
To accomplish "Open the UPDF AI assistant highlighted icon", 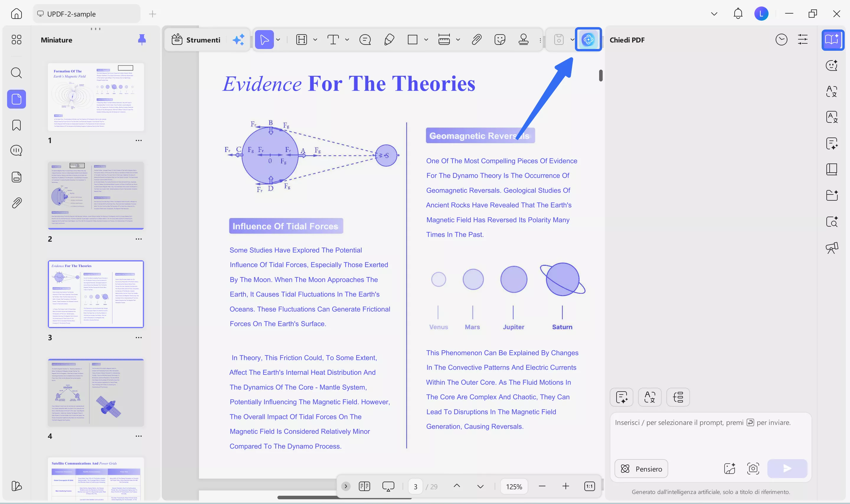I will click(589, 40).
